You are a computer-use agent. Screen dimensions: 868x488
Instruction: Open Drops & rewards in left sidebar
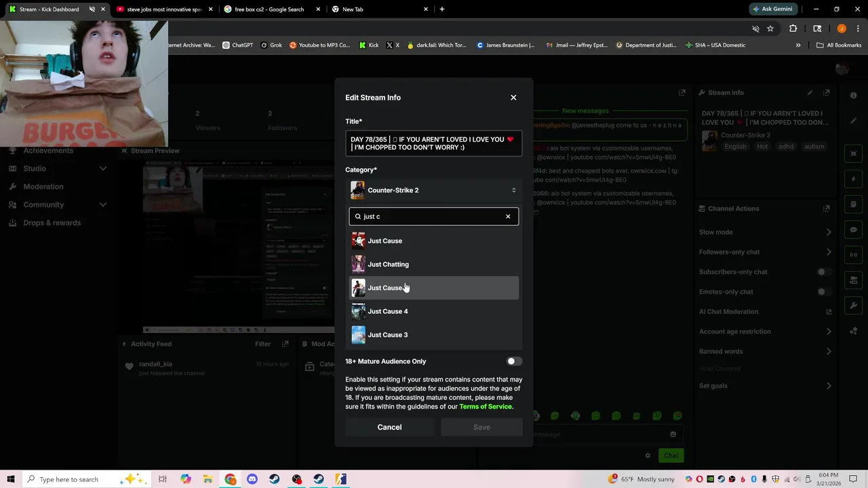(x=52, y=222)
